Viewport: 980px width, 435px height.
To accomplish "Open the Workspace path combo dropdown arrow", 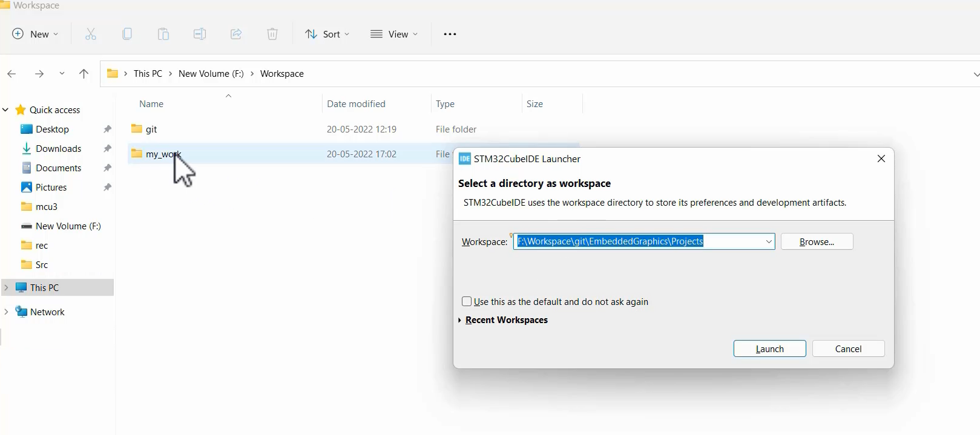I will (x=769, y=241).
